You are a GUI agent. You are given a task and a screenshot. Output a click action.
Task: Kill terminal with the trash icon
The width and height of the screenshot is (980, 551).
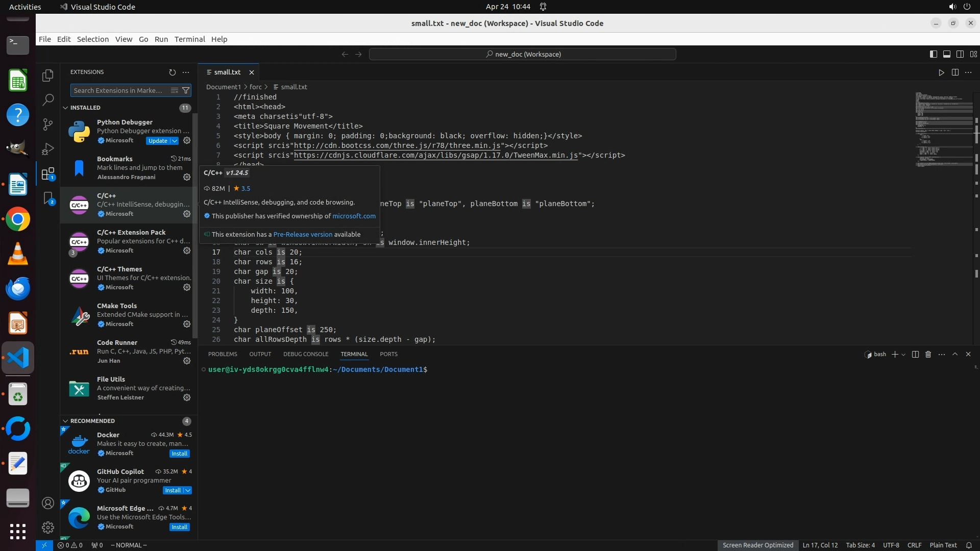coord(928,354)
